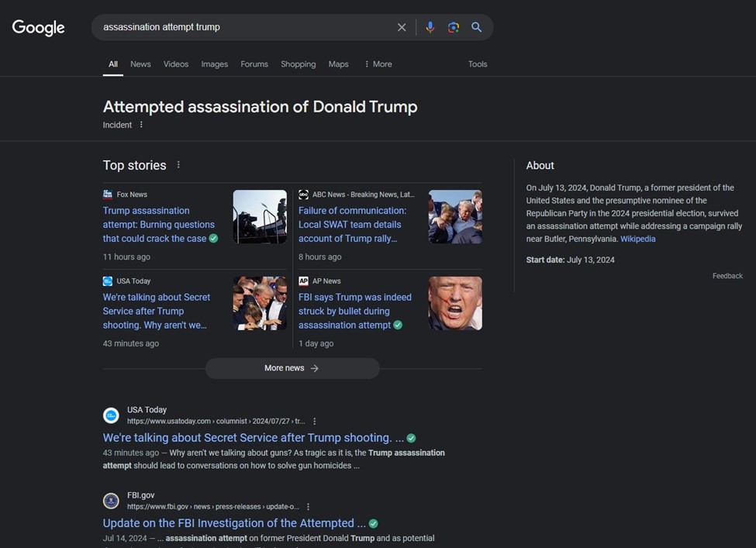Expand the More news section
Image resolution: width=756 pixels, height=548 pixels.
point(292,368)
